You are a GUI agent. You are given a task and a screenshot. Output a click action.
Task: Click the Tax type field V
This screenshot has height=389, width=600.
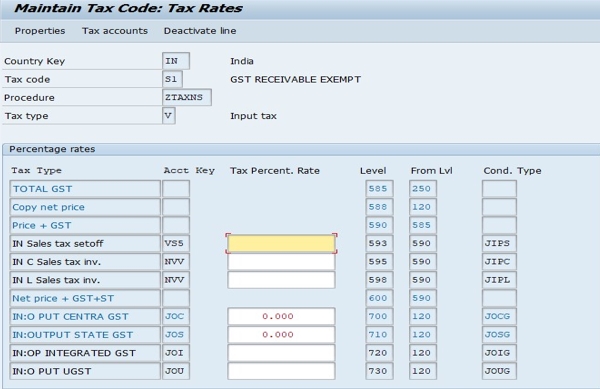pyautogui.click(x=169, y=116)
